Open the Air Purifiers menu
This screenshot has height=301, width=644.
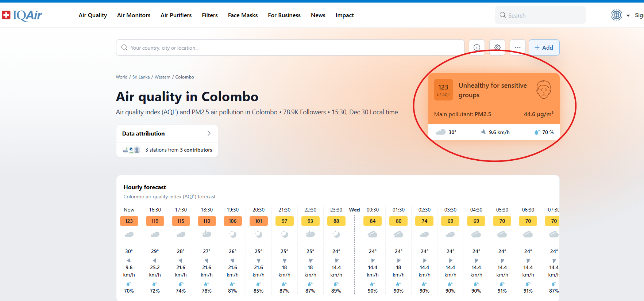coord(176,15)
